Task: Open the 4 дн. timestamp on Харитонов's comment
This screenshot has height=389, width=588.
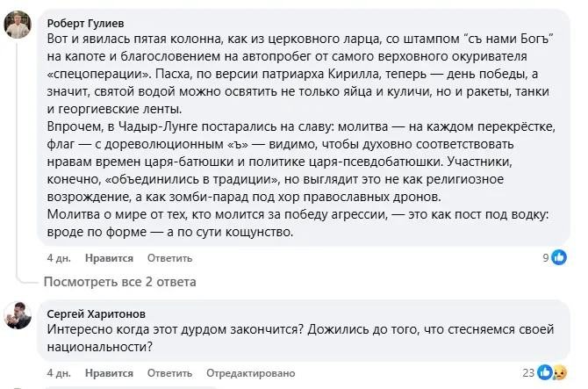Action: pyautogui.click(x=59, y=373)
